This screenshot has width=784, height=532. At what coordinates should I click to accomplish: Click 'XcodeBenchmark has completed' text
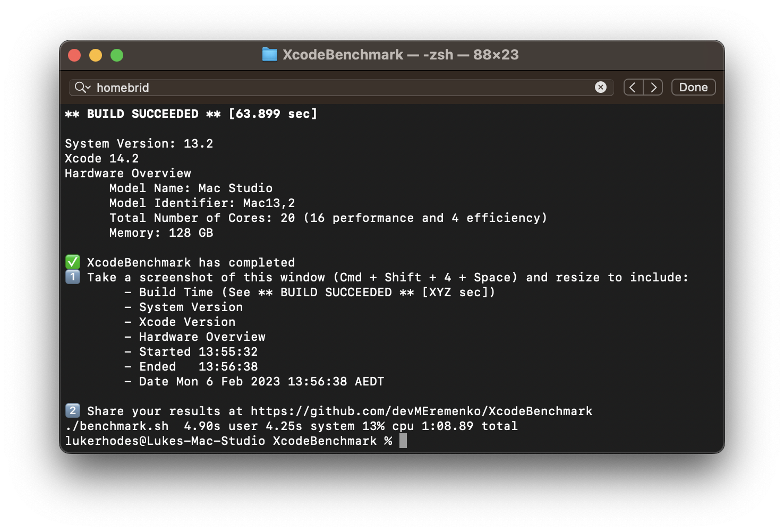(x=191, y=262)
